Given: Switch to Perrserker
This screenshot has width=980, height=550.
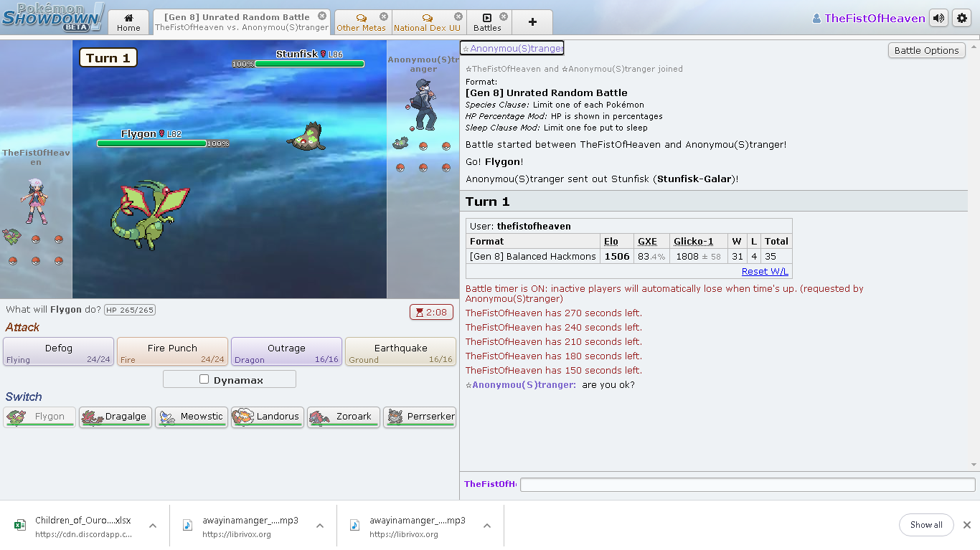Looking at the screenshot, I should coord(420,417).
